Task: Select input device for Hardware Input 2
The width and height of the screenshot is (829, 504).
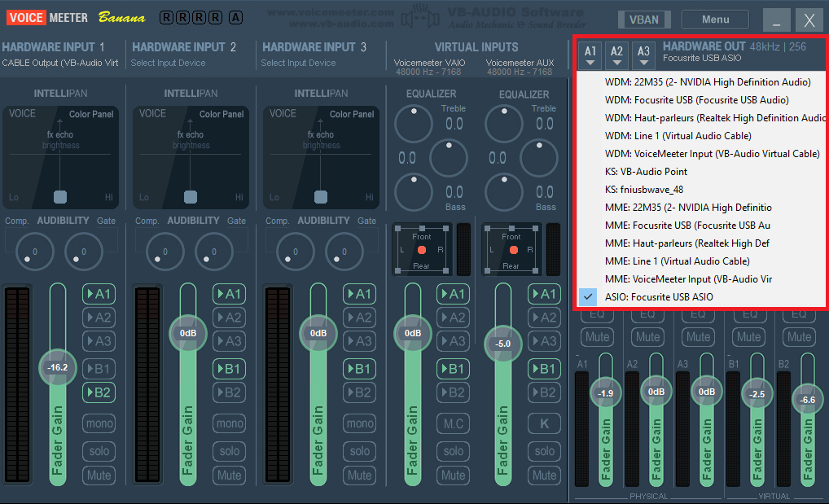Action: click(169, 63)
